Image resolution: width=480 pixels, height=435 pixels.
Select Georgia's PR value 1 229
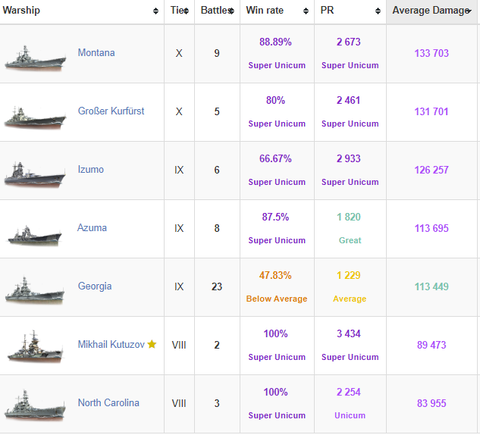point(349,275)
